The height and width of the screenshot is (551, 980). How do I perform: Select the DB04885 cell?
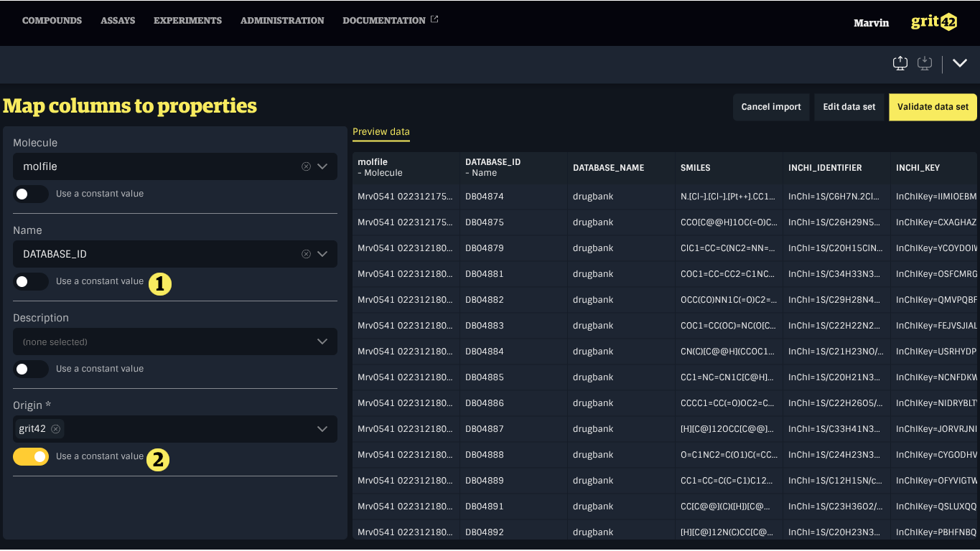tap(513, 377)
